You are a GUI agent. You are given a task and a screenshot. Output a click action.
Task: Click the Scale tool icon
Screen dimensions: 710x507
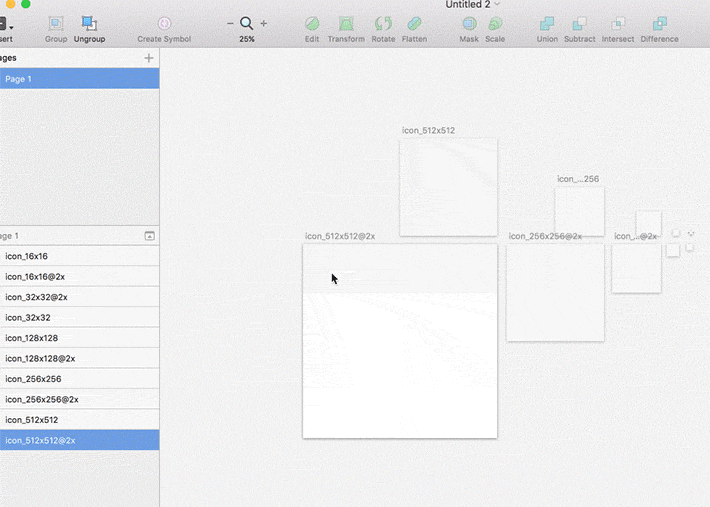point(495,24)
